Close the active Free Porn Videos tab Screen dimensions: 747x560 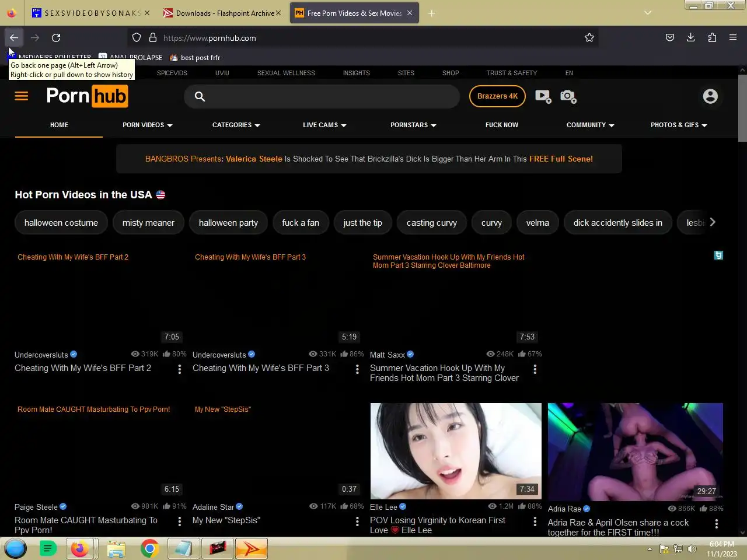410,13
